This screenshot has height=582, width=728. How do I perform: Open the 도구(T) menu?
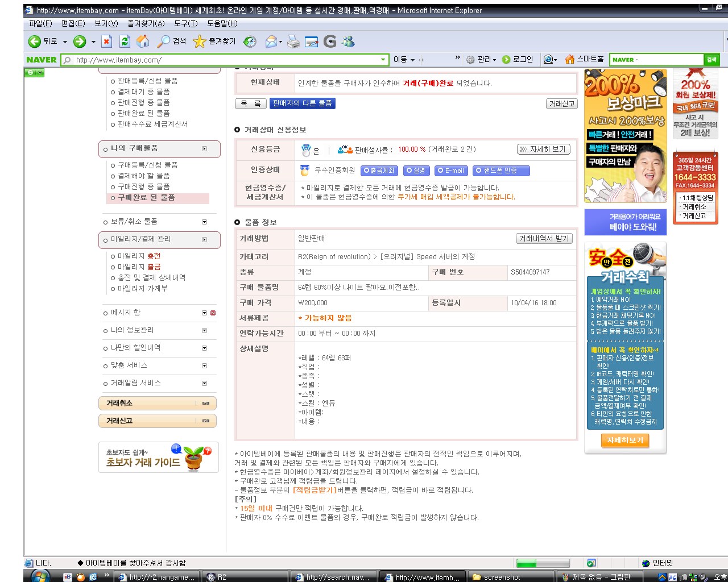(x=185, y=23)
